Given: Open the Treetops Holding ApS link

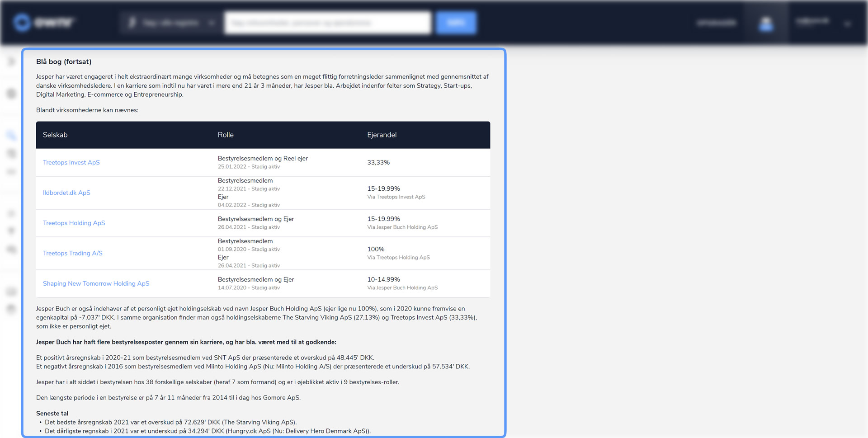Looking at the screenshot, I should tap(74, 223).
